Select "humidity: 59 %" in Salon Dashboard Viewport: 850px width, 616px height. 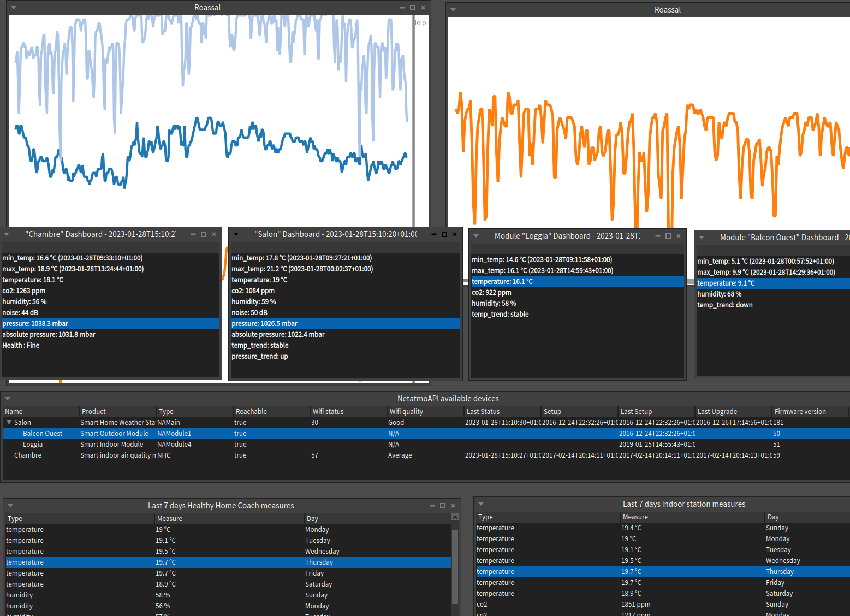tap(346, 302)
